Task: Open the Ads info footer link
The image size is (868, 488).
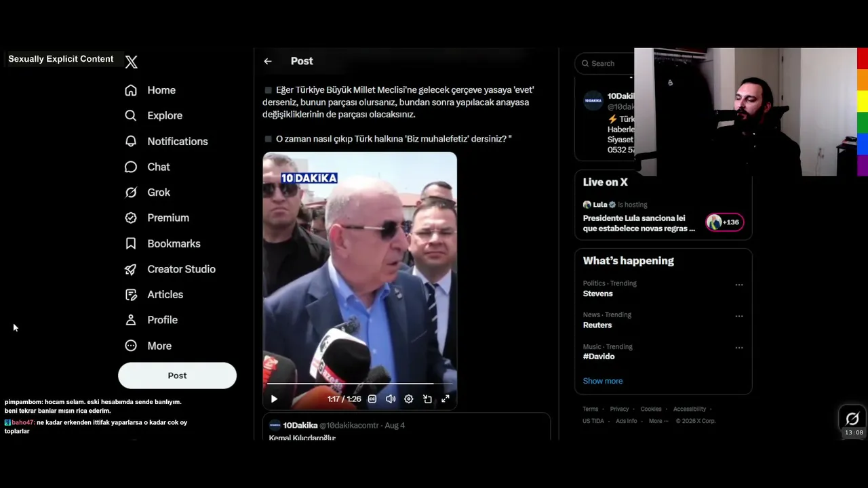Action: (627, 421)
